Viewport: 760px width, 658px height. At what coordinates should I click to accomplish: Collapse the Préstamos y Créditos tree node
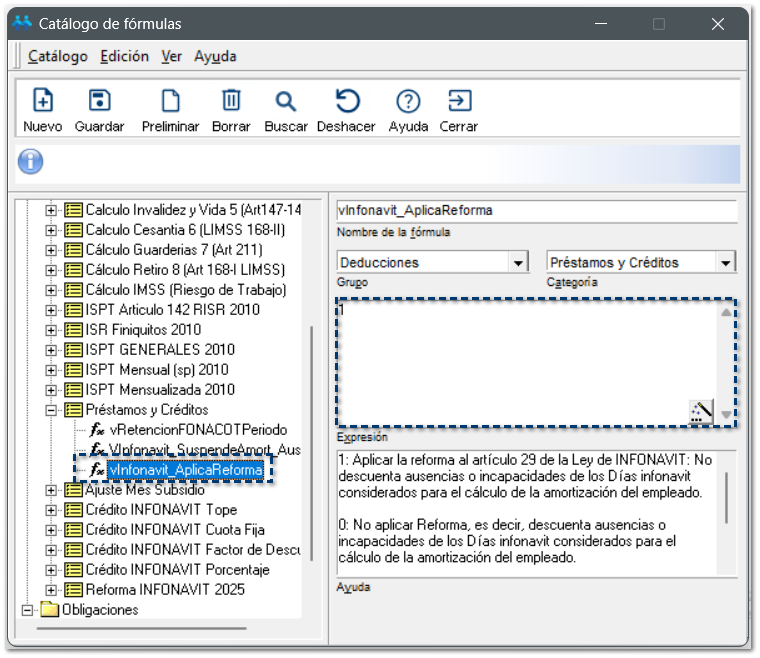[x=52, y=410]
